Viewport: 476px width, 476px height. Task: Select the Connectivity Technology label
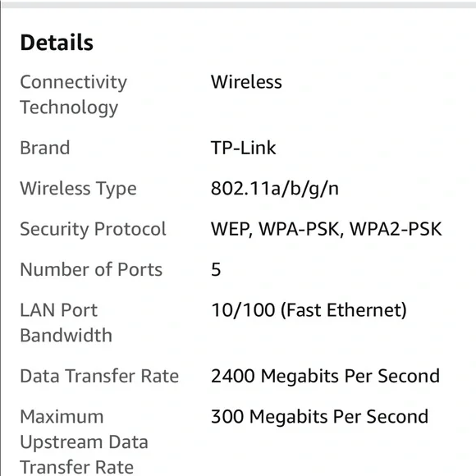74,94
